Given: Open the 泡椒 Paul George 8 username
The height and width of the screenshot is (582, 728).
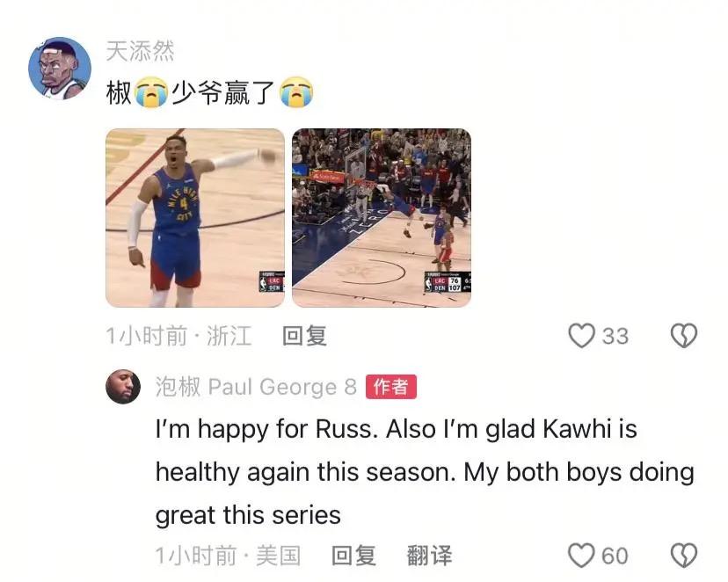Looking at the screenshot, I should (x=256, y=387).
